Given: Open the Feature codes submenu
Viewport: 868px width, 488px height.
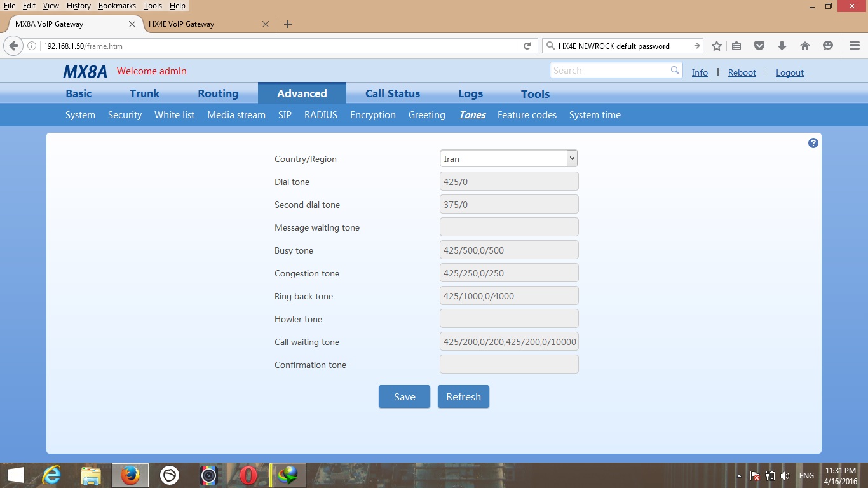Looking at the screenshot, I should pyautogui.click(x=527, y=115).
